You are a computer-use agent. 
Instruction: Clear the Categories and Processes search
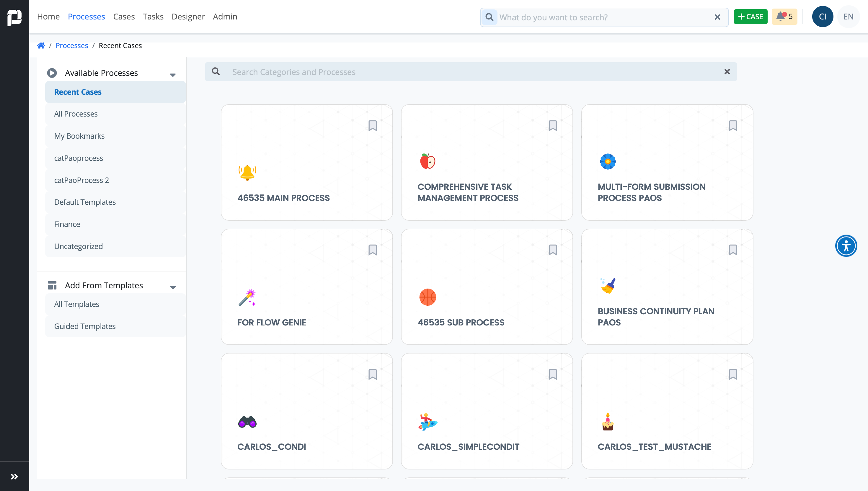coord(727,71)
